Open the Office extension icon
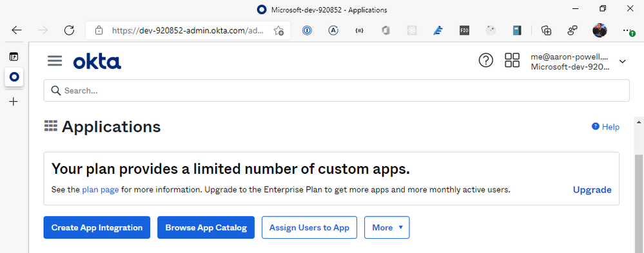Screen dimensions: 644x253 coord(385,30)
